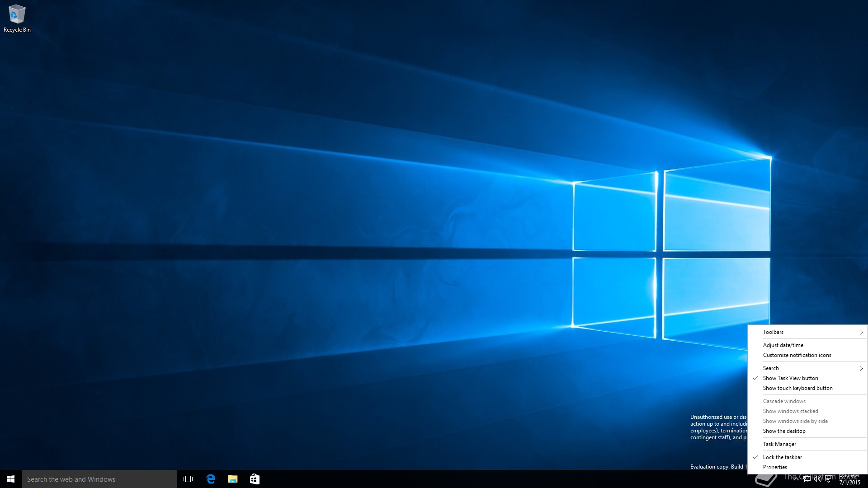The width and height of the screenshot is (868, 488).
Task: Open Task Manager from the context menu
Action: pyautogui.click(x=807, y=444)
